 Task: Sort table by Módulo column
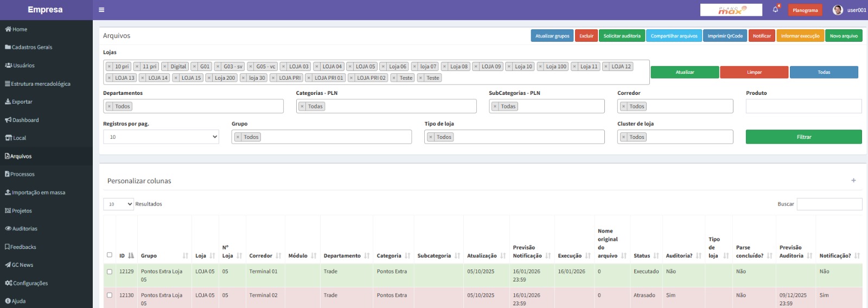pyautogui.click(x=314, y=255)
